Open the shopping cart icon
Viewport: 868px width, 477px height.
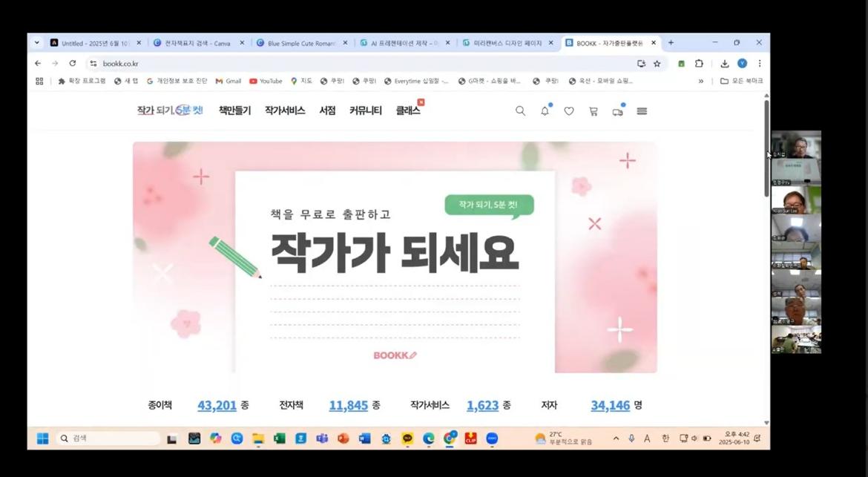pos(594,111)
